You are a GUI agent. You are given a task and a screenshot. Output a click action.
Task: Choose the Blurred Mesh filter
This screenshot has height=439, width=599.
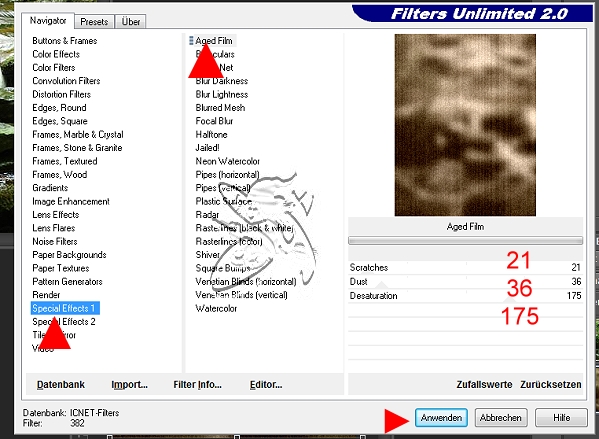point(220,107)
